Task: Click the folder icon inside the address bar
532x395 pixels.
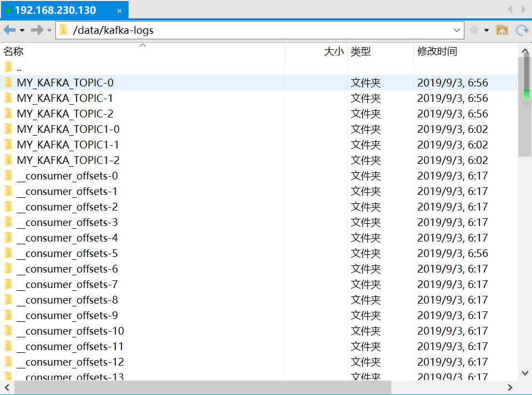Action: [x=63, y=30]
